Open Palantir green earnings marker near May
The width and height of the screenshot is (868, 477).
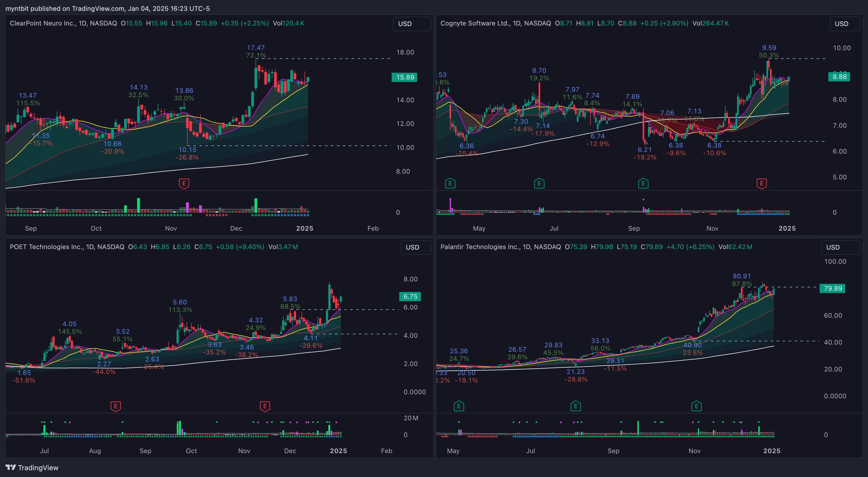(459, 406)
